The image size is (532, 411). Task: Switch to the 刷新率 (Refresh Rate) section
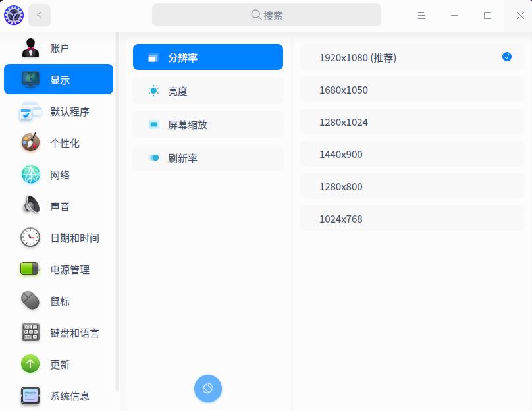tap(208, 157)
